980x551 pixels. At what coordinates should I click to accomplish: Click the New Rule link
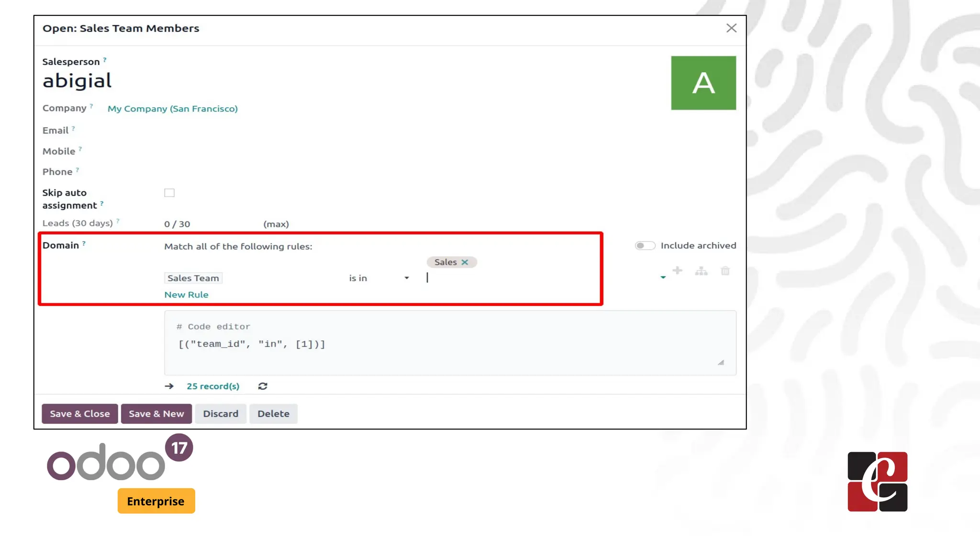coord(186,295)
